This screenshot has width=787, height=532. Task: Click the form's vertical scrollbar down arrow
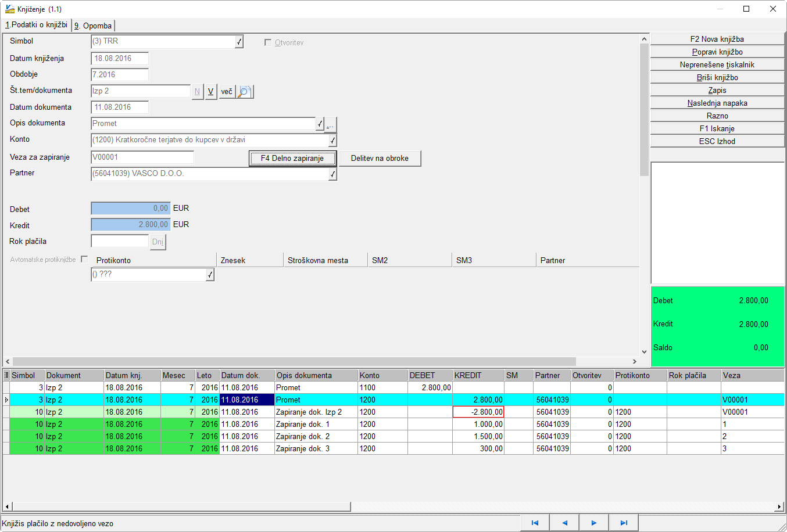tap(644, 351)
